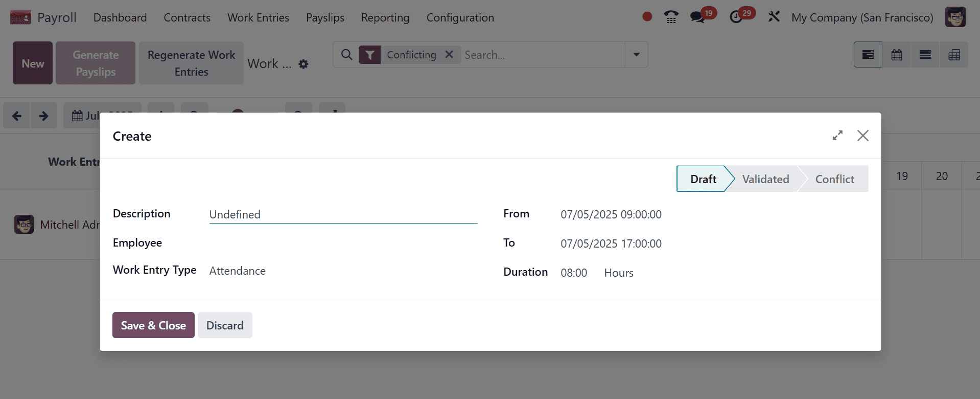This screenshot has height=399, width=980.
Task: Open the Reporting menu
Action: [x=385, y=17]
